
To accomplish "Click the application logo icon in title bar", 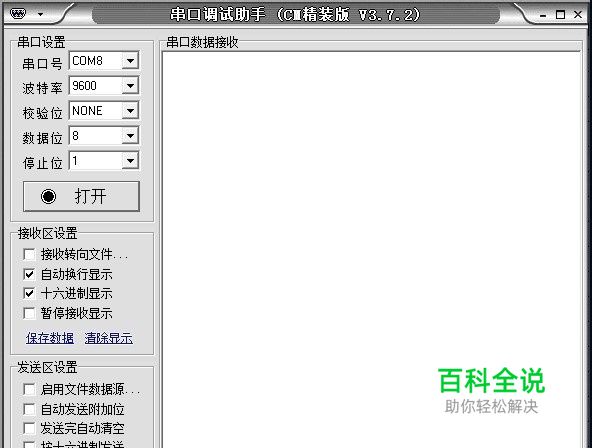I will (x=18, y=14).
